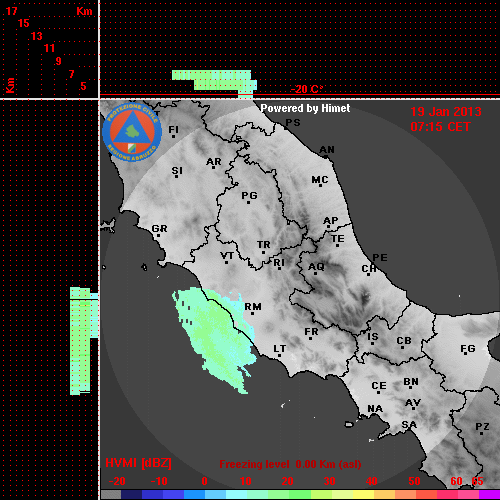This screenshot has width=500, height=500.
Task: Select the date '19 Jan 2013'
Action: click(446, 112)
